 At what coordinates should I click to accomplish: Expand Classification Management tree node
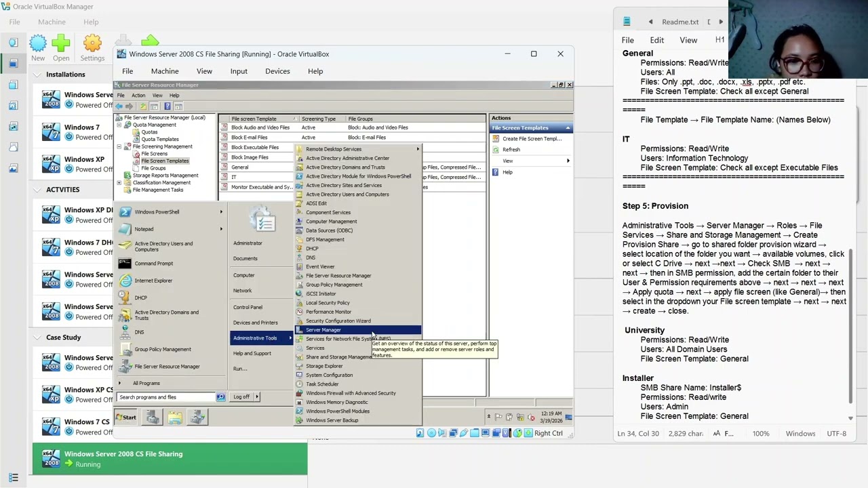[119, 183]
